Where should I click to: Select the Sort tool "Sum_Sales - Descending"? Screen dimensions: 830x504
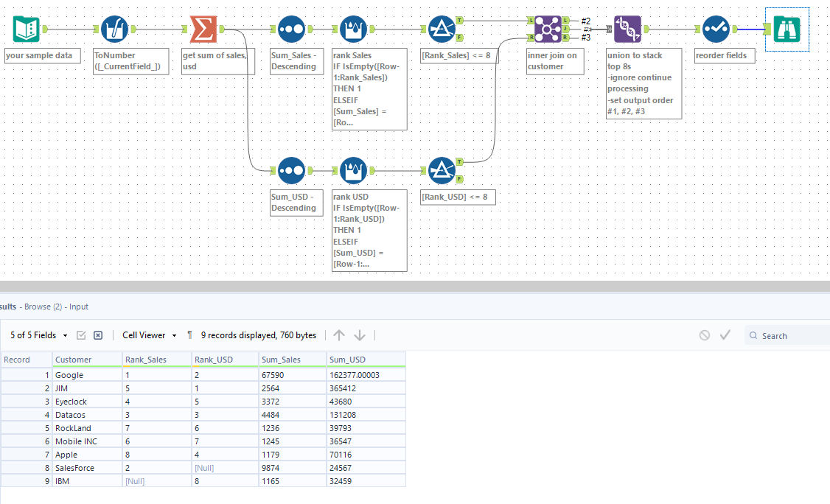pos(291,29)
